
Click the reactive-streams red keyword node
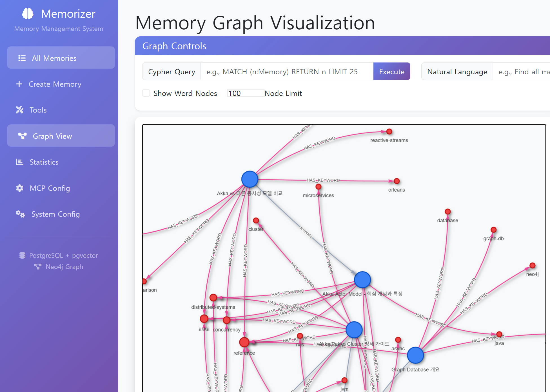pyautogui.click(x=389, y=131)
